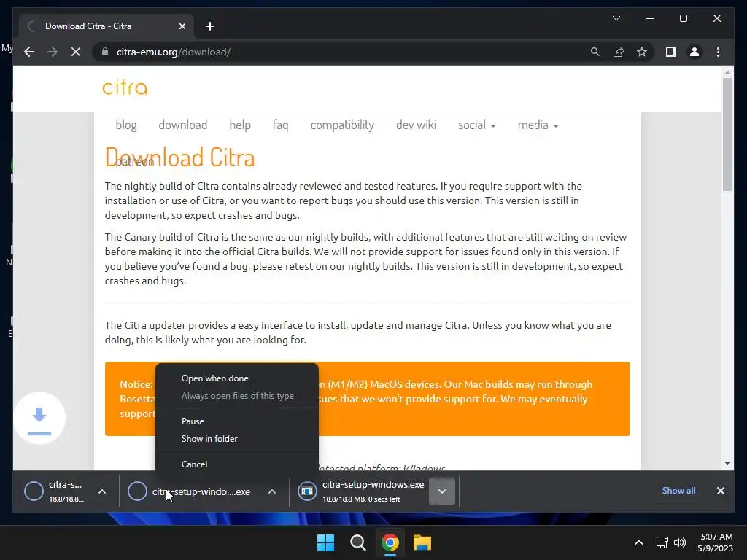
Task: Close the Download Citra tab
Action: (x=182, y=26)
